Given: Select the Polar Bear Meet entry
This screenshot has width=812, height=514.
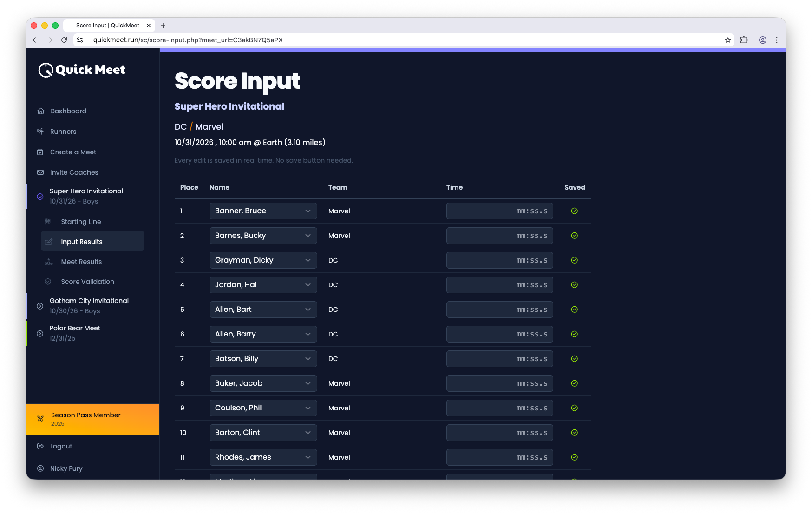Looking at the screenshot, I should (x=75, y=333).
